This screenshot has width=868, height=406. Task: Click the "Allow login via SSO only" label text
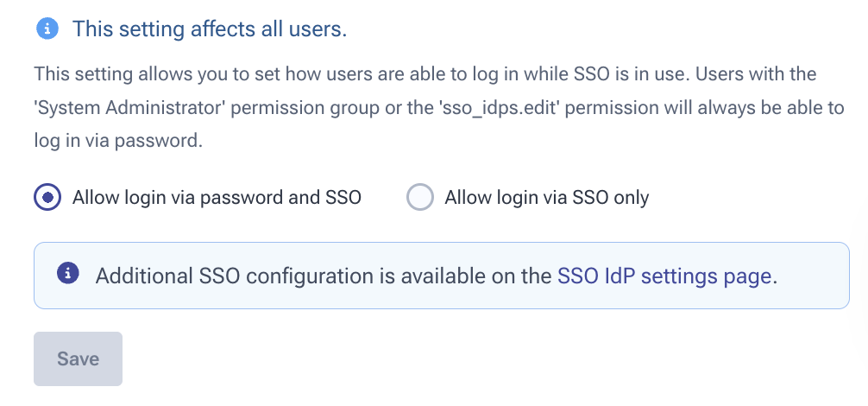[546, 198]
